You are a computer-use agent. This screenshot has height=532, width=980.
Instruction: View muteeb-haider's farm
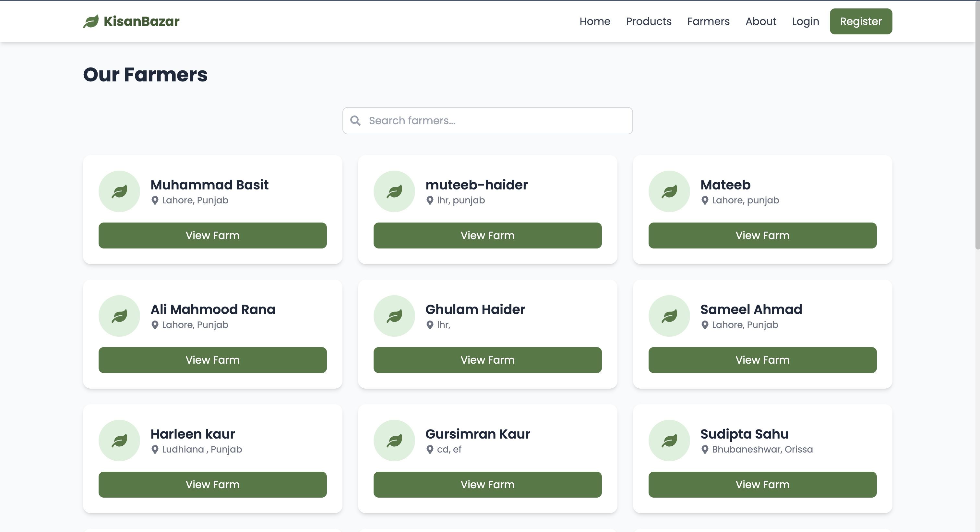click(487, 236)
